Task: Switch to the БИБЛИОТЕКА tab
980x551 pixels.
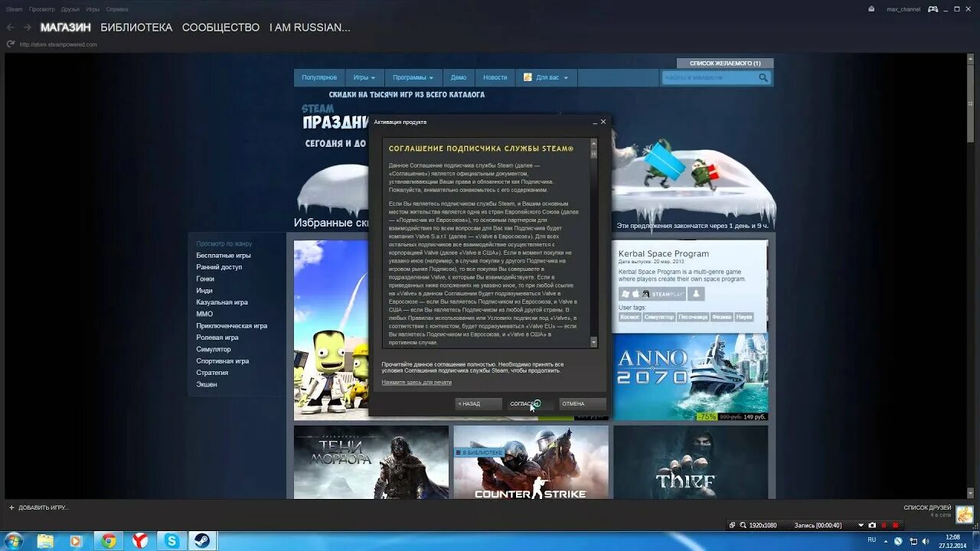Action: [x=136, y=28]
